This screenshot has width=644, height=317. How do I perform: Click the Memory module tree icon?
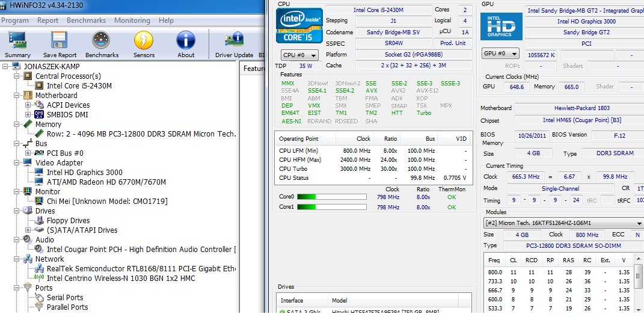click(x=28, y=124)
